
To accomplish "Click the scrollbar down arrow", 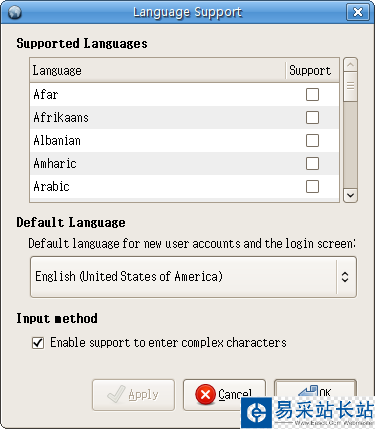I will click(350, 195).
